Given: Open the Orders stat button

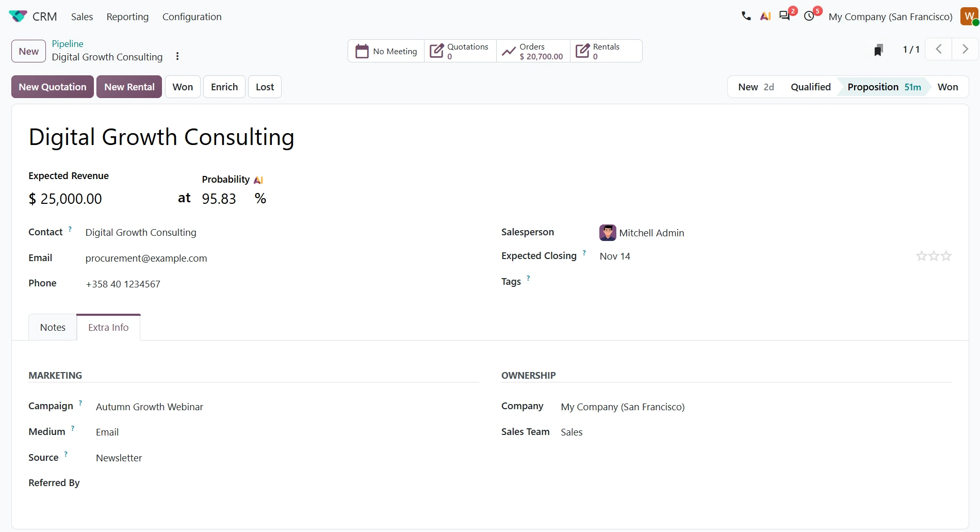Looking at the screenshot, I should click(x=533, y=51).
